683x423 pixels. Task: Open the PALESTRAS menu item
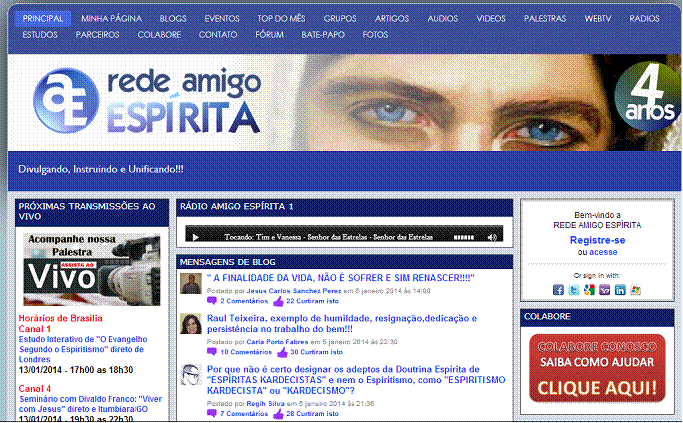[544, 19]
